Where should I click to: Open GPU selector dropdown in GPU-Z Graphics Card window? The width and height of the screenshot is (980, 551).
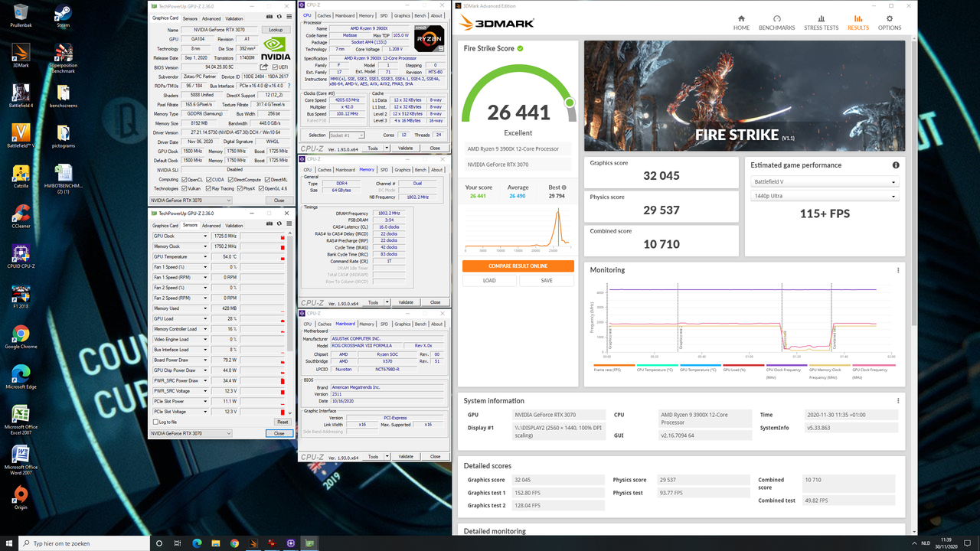coord(191,200)
